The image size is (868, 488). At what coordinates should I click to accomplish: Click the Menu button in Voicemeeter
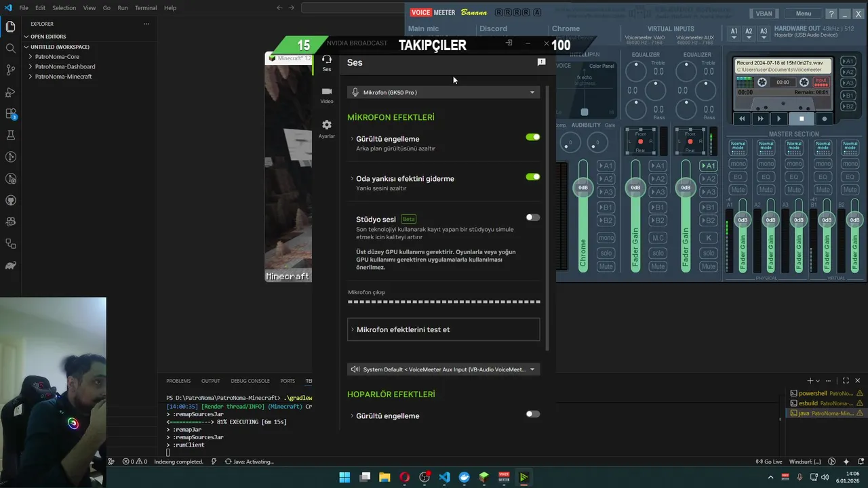coord(804,14)
